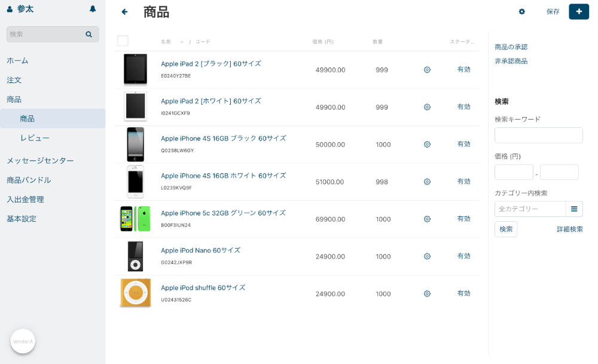Screen dimensions: 598x364
Task: Focus the 検索キーワード input field
Action: (539, 135)
